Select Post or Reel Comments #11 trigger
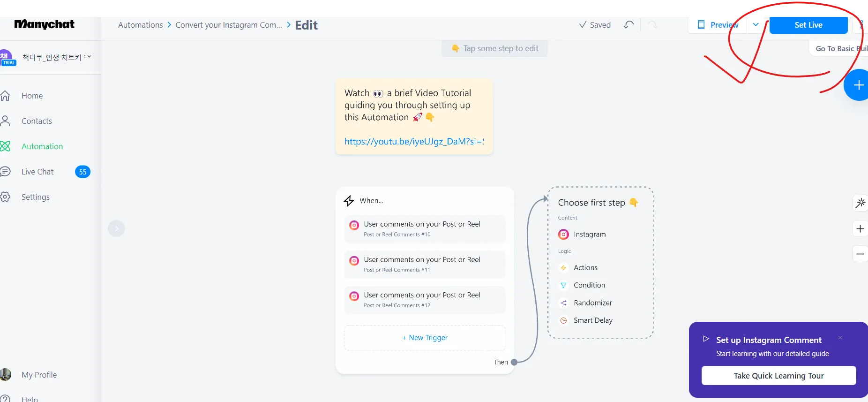868x402 pixels. (425, 264)
